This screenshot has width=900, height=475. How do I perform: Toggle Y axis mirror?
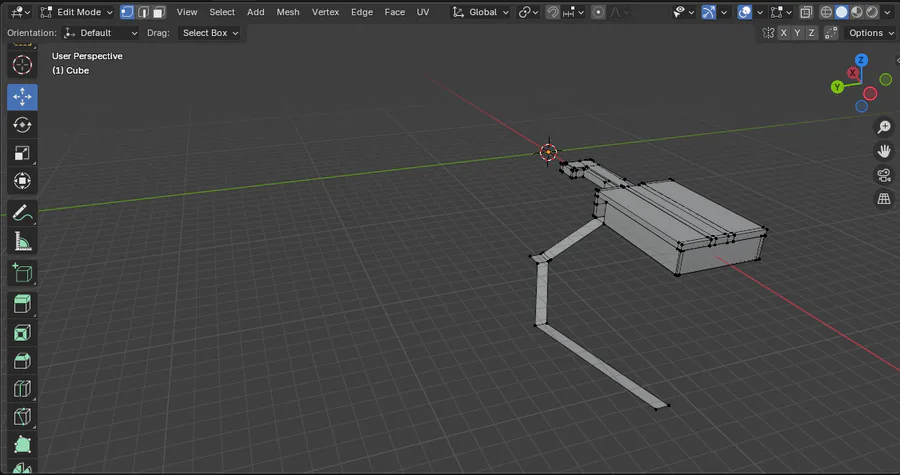(797, 33)
